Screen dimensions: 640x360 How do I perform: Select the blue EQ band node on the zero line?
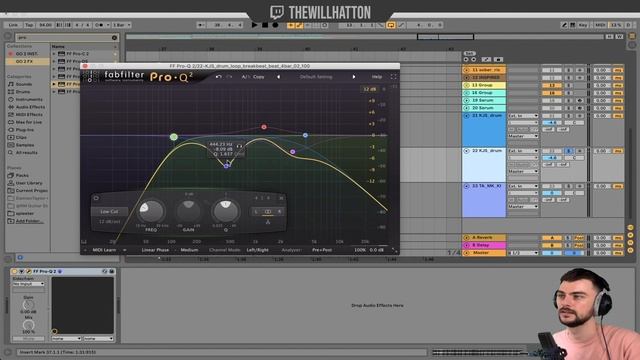(305, 135)
